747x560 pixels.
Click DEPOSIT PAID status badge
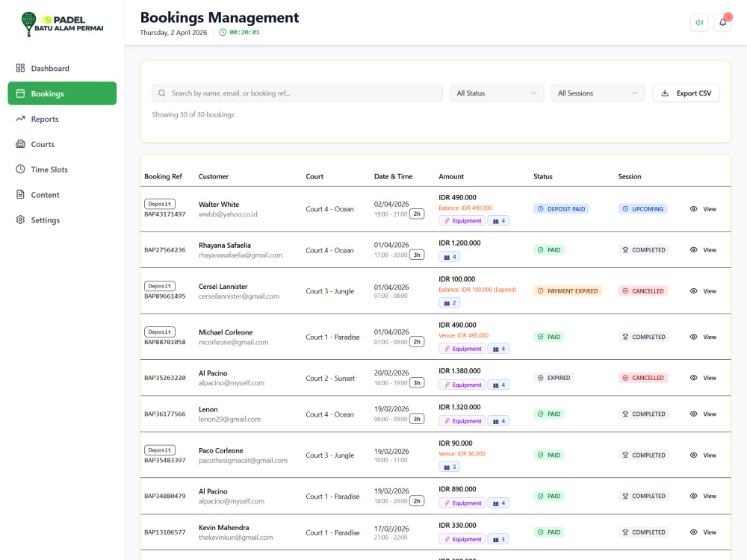coord(561,209)
